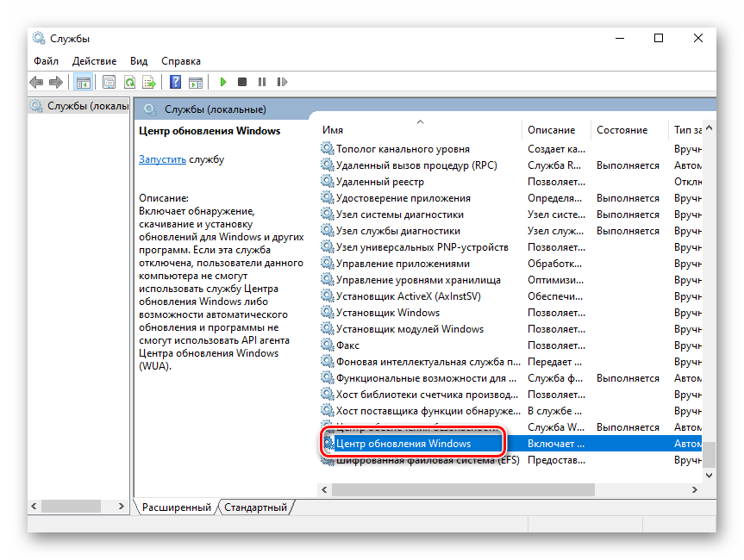
Task: Click the Export list toolbar icon
Action: [x=149, y=83]
